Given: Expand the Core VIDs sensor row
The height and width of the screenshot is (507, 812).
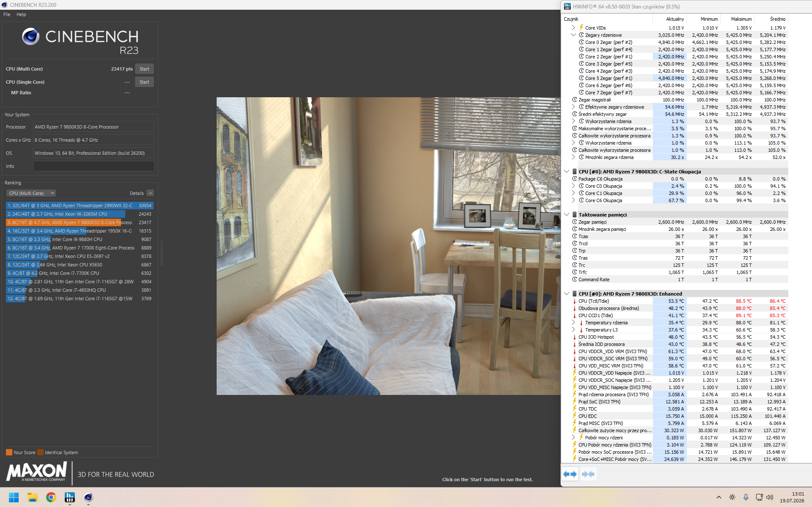Looking at the screenshot, I should 573,28.
